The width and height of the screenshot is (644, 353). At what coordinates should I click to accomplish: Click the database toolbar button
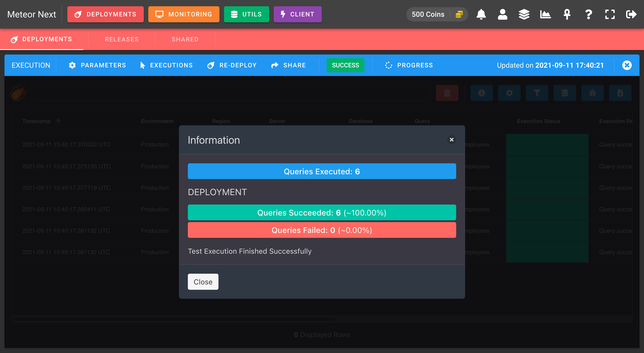click(x=565, y=93)
